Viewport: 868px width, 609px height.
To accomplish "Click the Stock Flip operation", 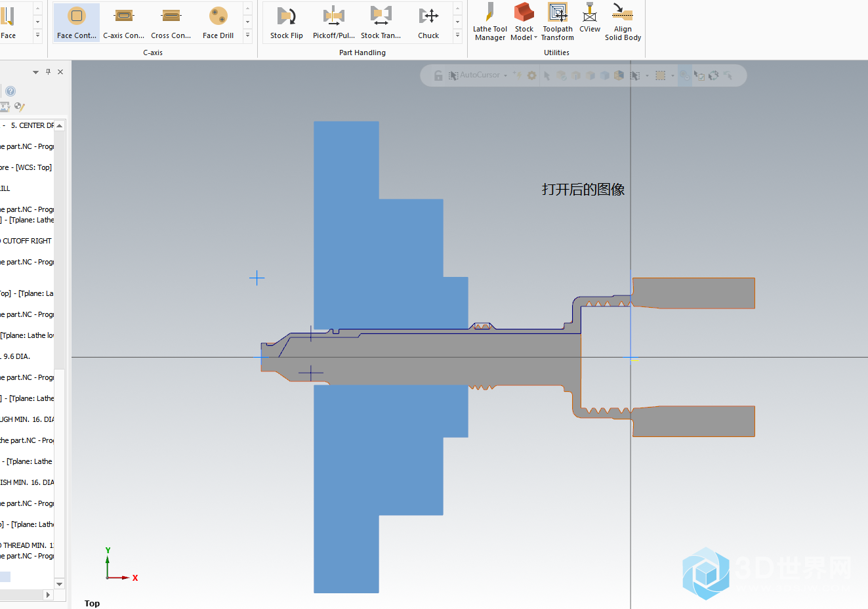I will pos(287,22).
